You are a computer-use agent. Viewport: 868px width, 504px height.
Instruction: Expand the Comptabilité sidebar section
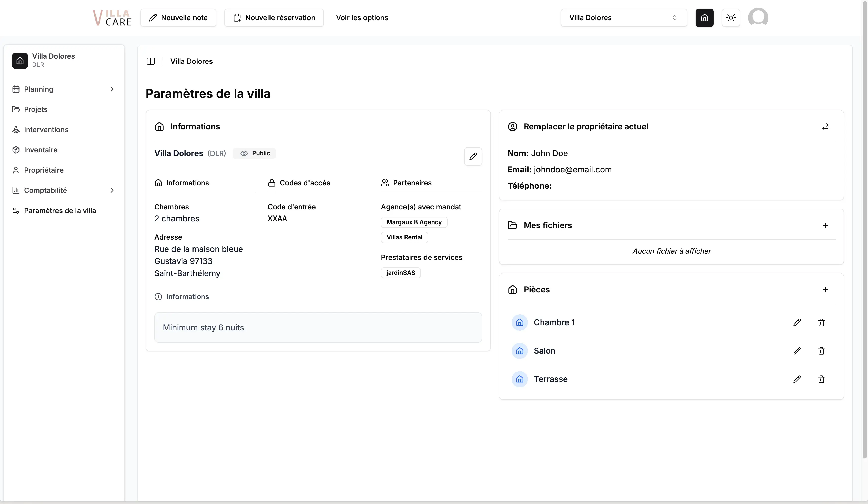click(112, 190)
